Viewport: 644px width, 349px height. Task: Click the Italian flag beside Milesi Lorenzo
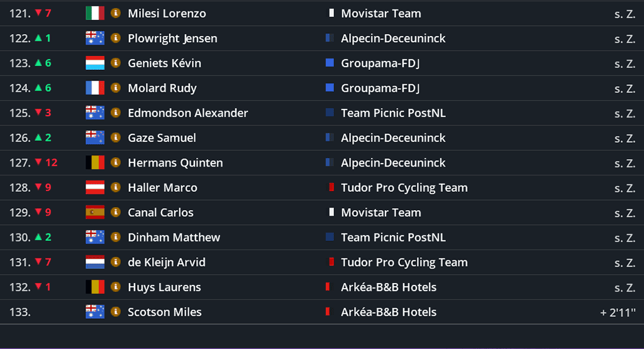95,13
